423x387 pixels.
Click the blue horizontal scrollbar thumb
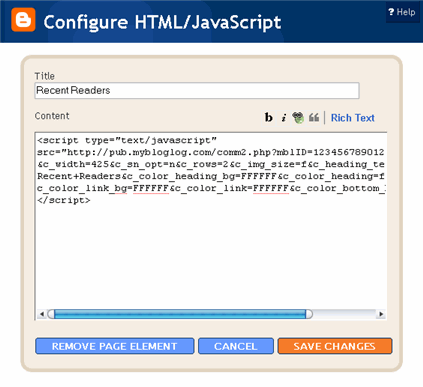click(x=180, y=314)
